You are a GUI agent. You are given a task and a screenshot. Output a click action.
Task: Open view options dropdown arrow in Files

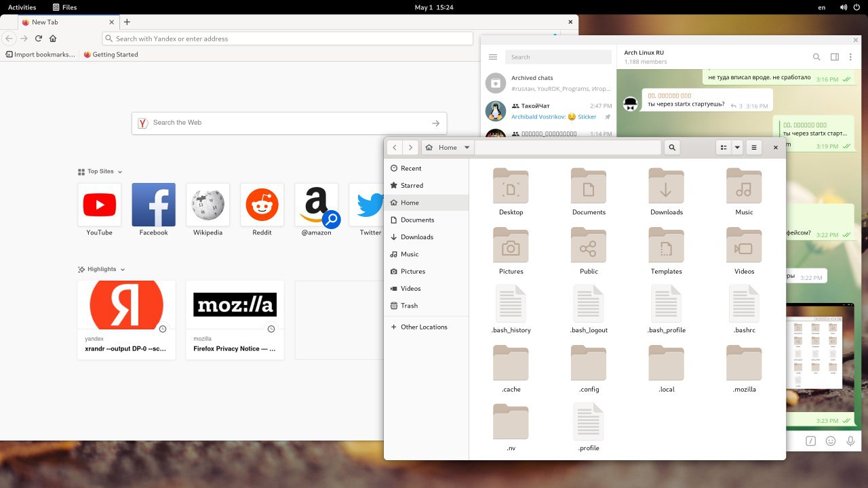point(737,147)
